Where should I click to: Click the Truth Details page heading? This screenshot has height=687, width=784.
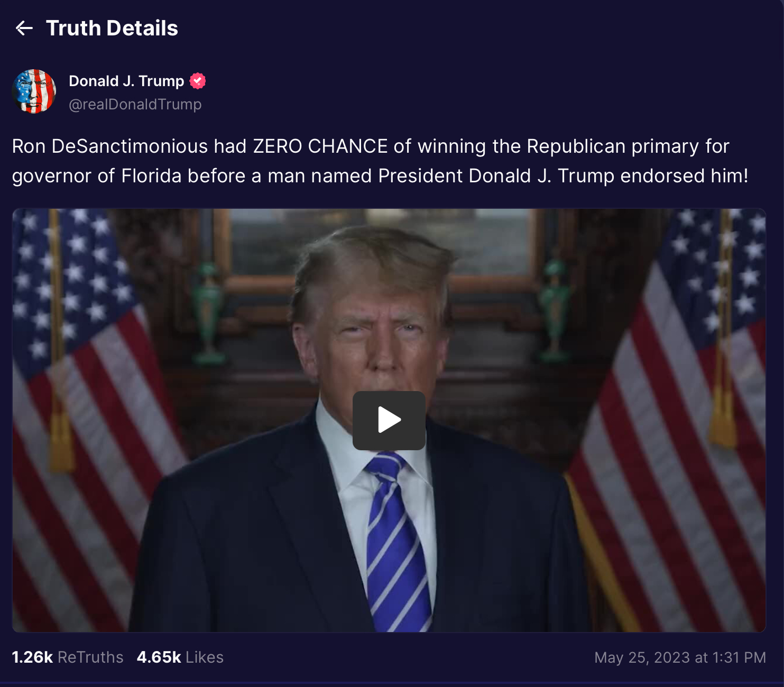(112, 28)
